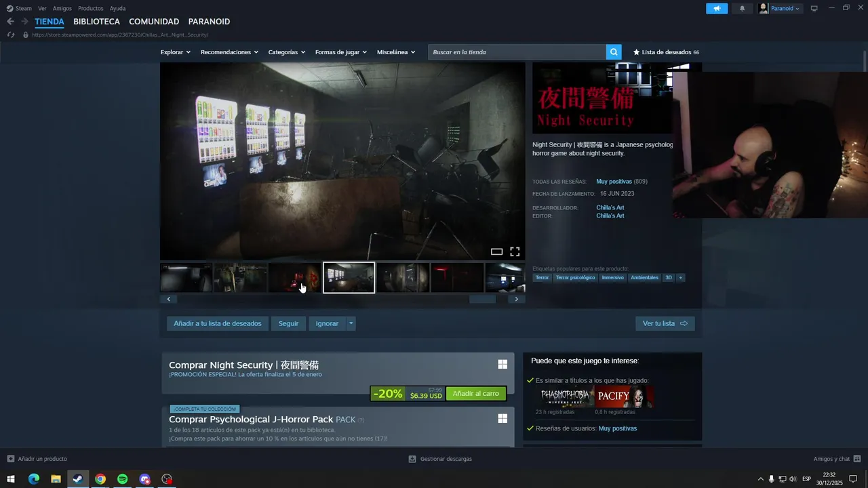The height and width of the screenshot is (488, 868).
Task: Select the first screenshot thumbnail
Action: (x=186, y=278)
